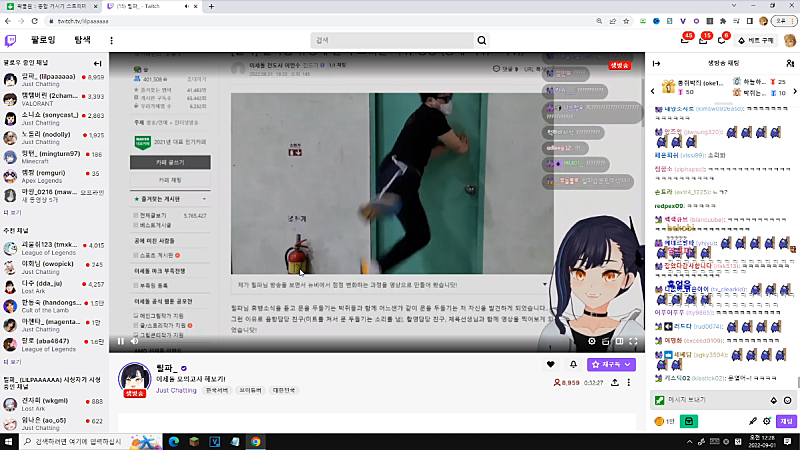Open green channel points reward chest
This screenshot has height=450, width=800.
pyautogui.click(x=689, y=421)
